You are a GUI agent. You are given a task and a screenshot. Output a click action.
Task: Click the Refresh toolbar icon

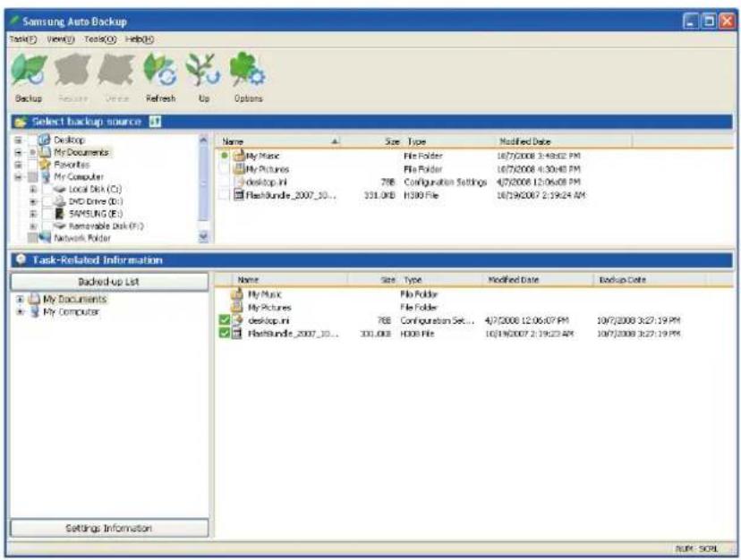pos(160,70)
